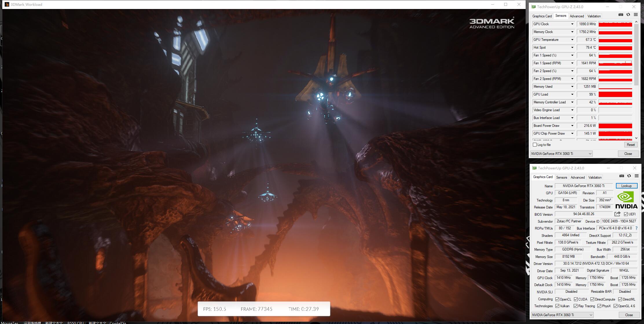Switch to Sensors tab in lower GPU-Z window
This screenshot has height=324, width=644.
562,177
